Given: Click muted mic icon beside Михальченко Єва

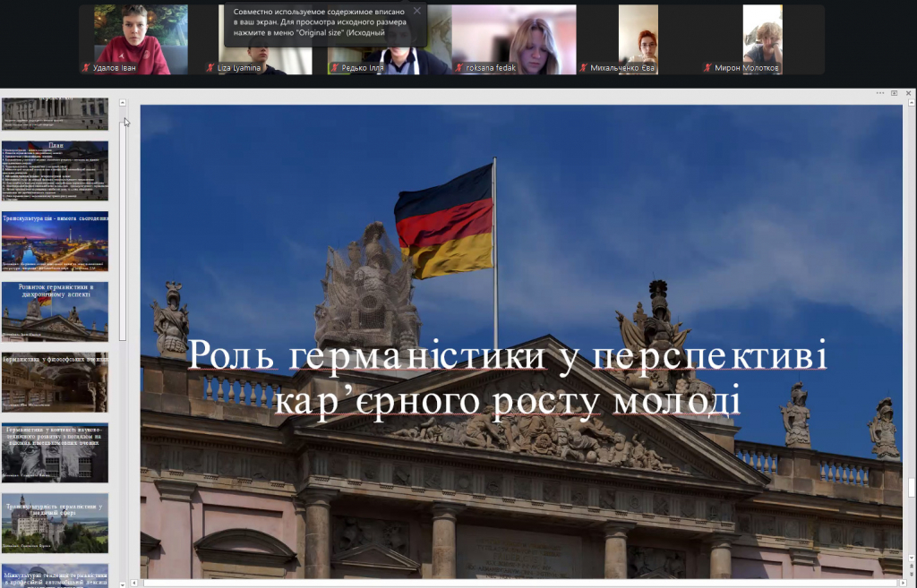Looking at the screenshot, I should click(583, 67).
